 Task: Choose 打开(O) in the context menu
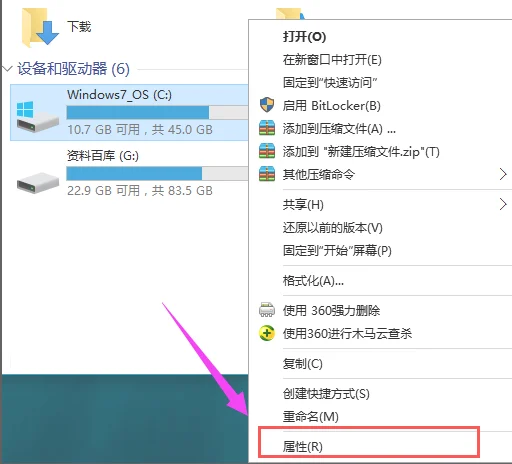[304, 36]
